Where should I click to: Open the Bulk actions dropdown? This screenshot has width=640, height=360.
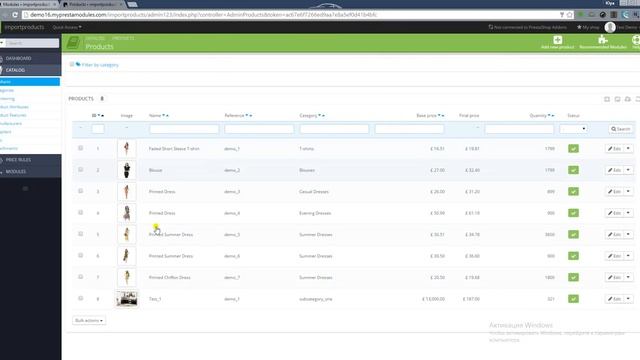pyautogui.click(x=89, y=320)
